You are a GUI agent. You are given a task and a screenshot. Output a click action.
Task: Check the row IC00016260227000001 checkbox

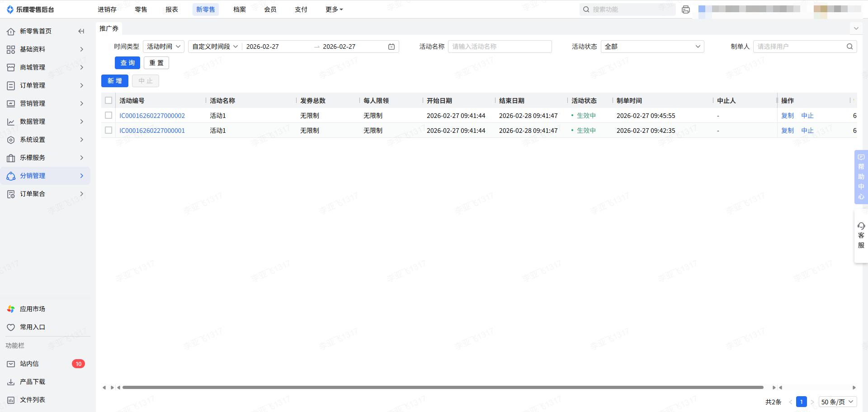click(108, 130)
